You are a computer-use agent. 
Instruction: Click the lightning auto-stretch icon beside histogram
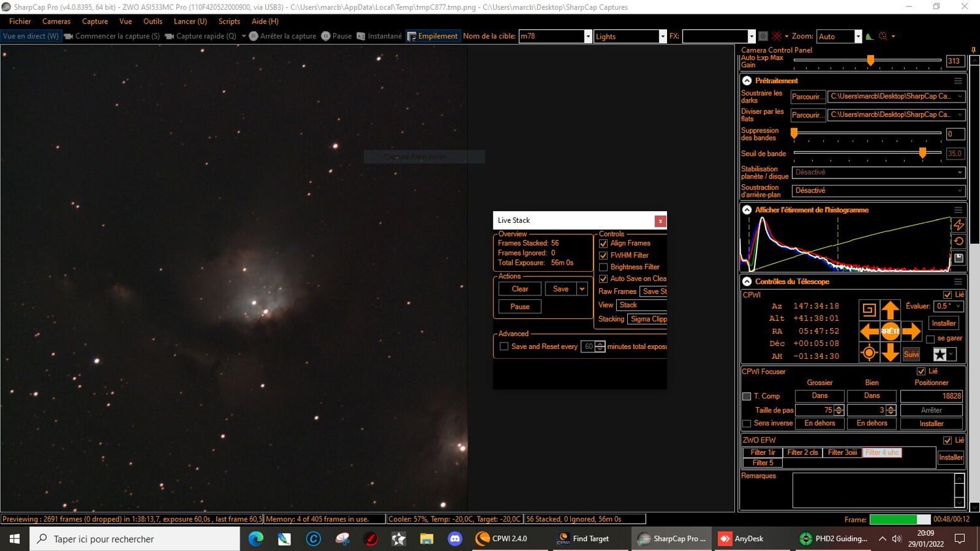tap(958, 225)
